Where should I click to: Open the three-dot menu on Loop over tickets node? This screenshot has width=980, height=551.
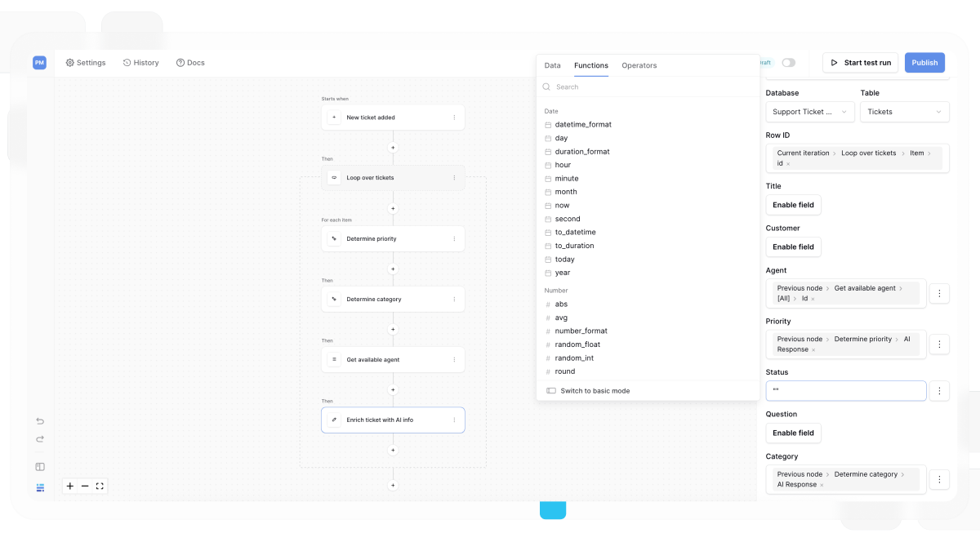pos(455,178)
